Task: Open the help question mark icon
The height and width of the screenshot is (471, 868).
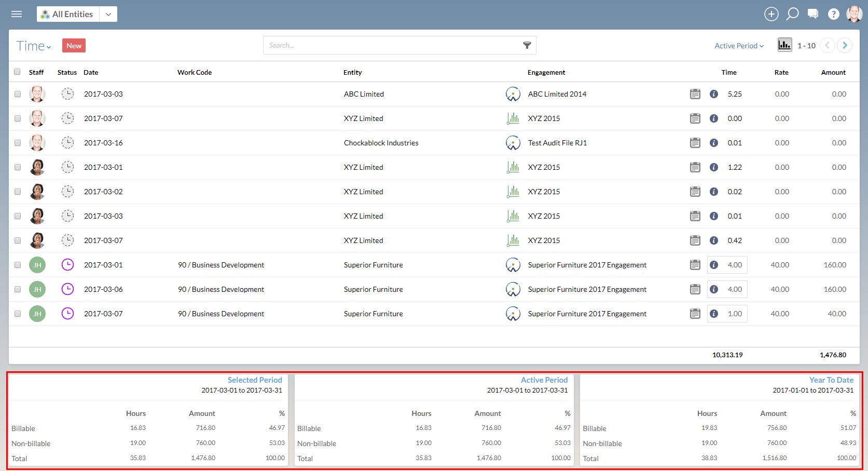Action: (x=833, y=14)
